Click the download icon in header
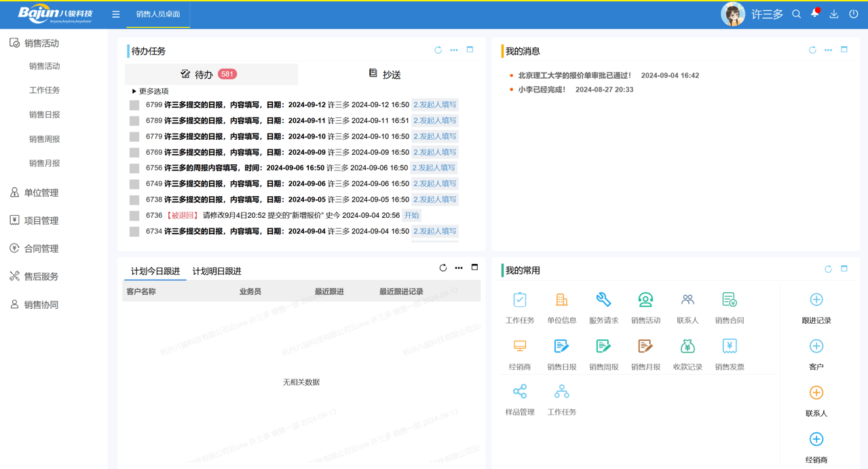This screenshot has height=469, width=868. (x=834, y=14)
